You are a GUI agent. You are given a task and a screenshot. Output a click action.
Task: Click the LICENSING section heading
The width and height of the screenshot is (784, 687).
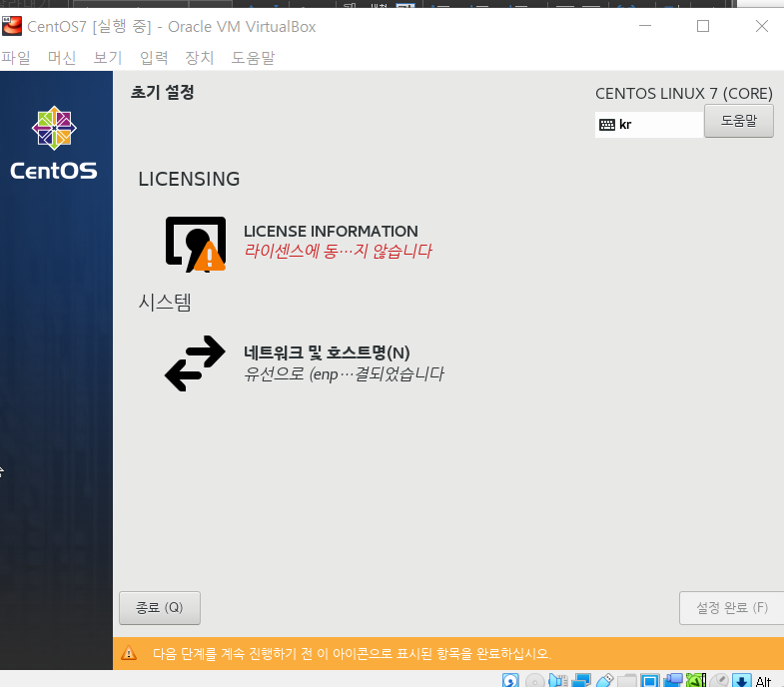coord(189,179)
